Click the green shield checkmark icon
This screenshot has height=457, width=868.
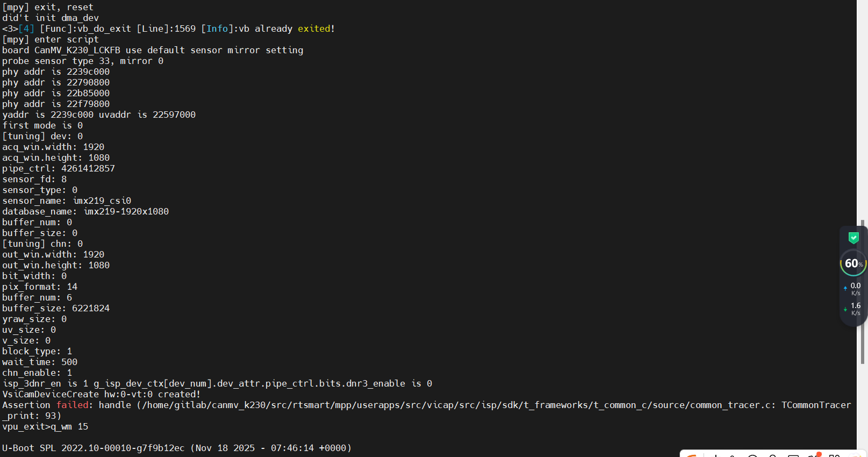click(x=853, y=238)
